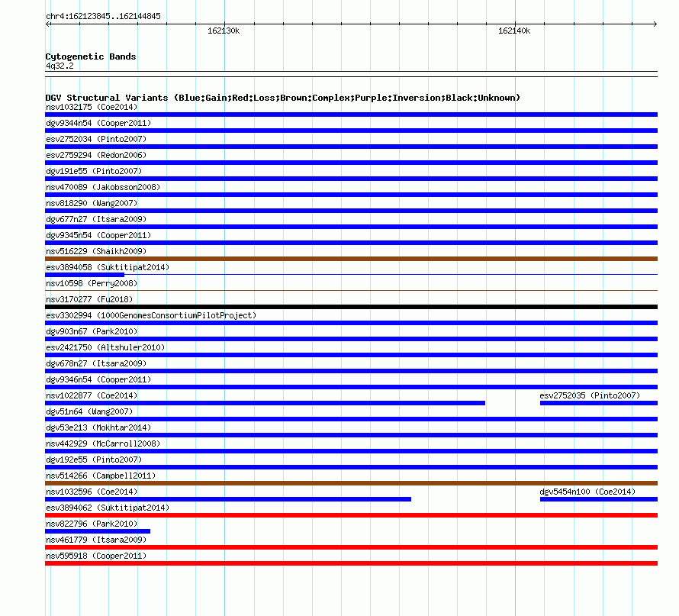Click dgv191e55 (Pinto2007) label

[94, 171]
